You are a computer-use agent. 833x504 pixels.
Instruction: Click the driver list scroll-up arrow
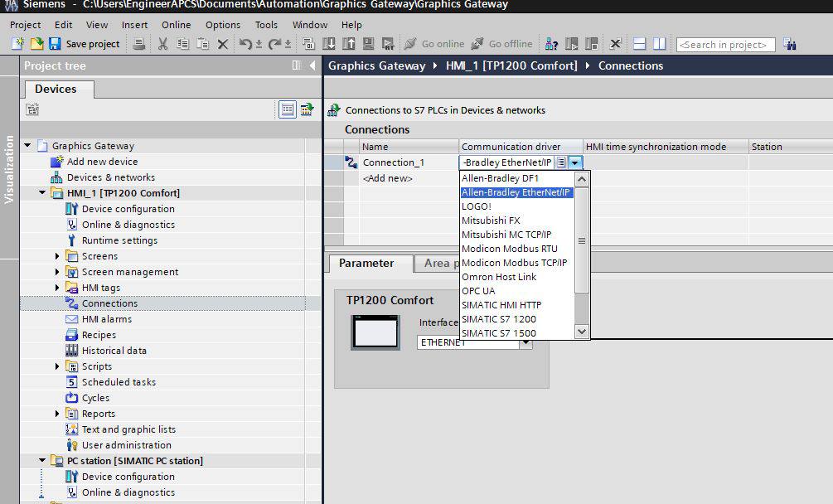582,179
